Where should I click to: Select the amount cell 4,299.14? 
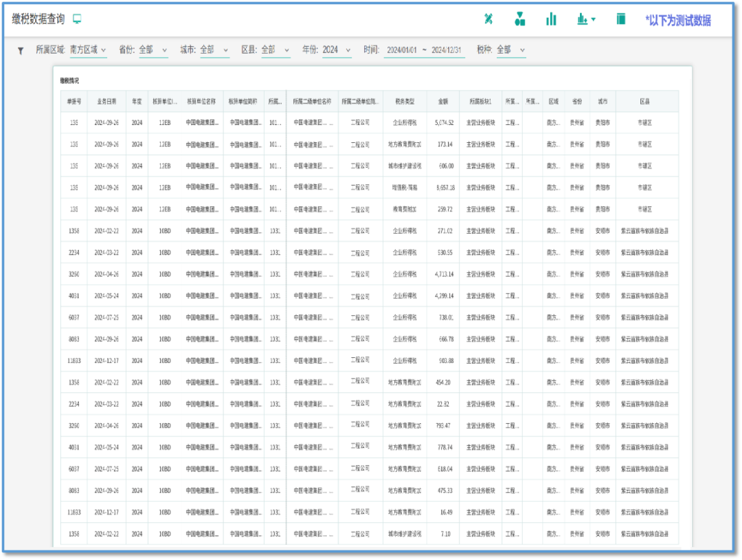[444, 296]
